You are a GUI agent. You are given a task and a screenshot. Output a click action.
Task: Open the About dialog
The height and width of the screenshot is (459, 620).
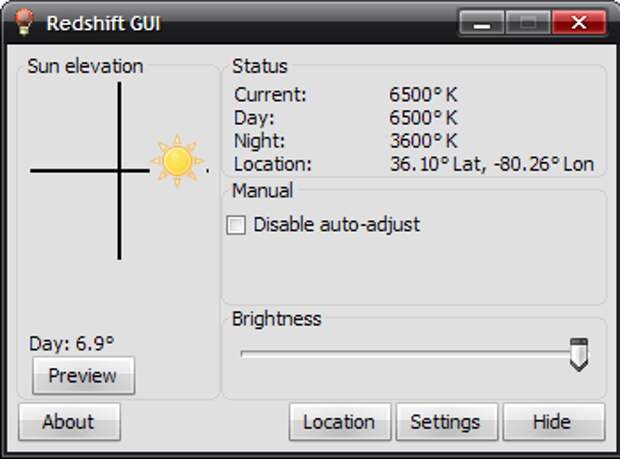tap(69, 422)
